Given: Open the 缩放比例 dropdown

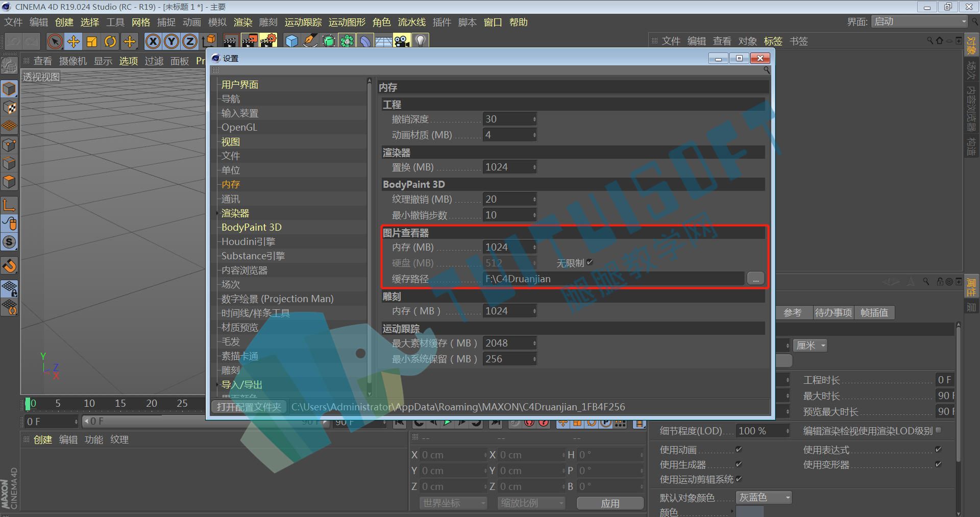Looking at the screenshot, I should pyautogui.click(x=531, y=503).
